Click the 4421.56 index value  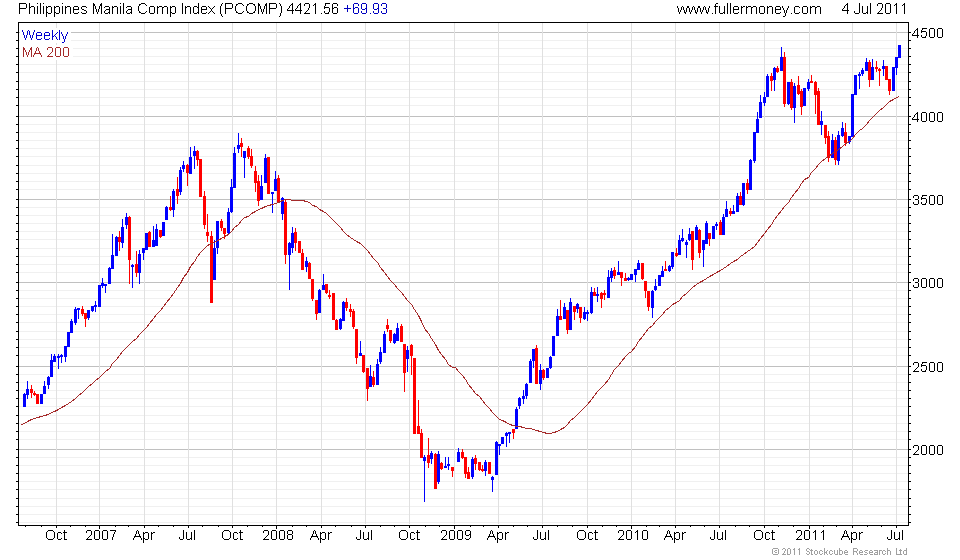pyautogui.click(x=313, y=9)
